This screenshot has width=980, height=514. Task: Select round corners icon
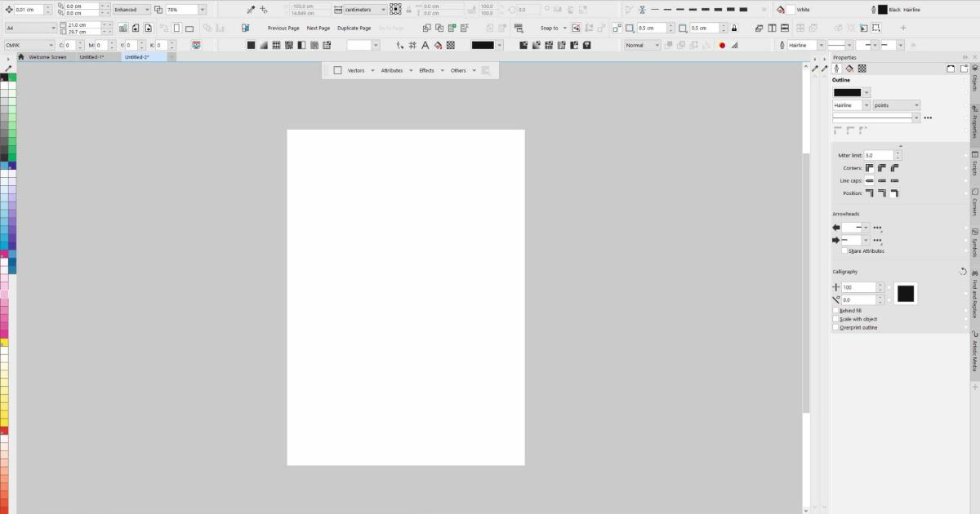[x=882, y=167]
